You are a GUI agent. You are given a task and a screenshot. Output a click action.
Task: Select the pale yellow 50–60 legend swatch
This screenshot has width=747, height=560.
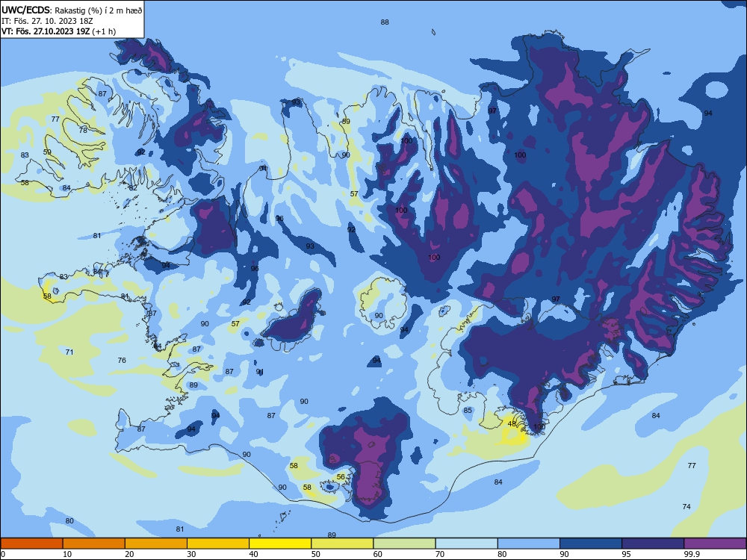point(343,544)
